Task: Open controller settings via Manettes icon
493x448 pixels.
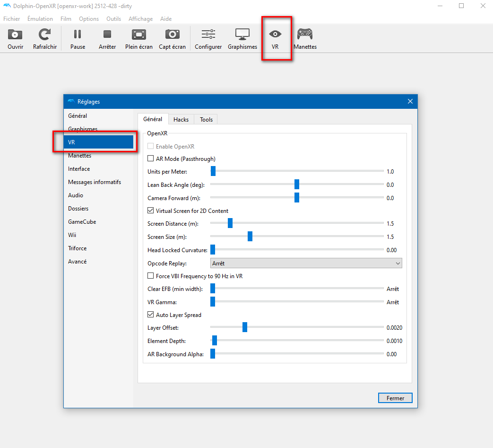Action: click(x=305, y=35)
